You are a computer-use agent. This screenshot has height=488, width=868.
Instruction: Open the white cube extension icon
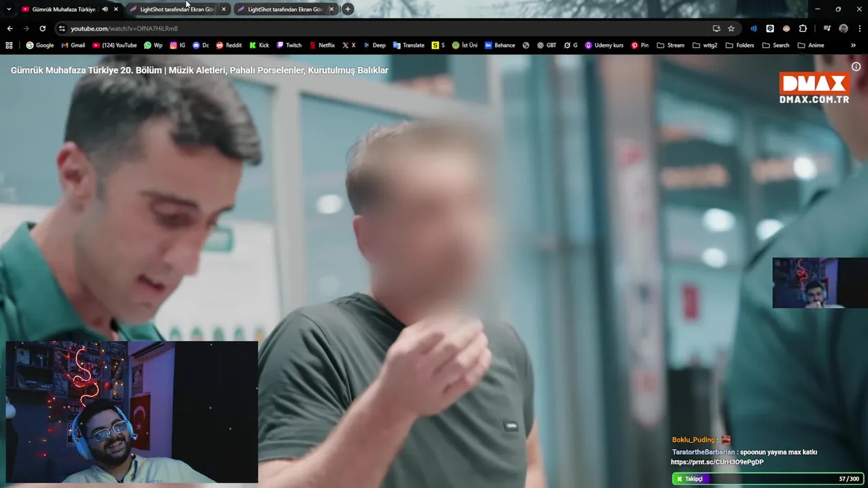click(770, 28)
